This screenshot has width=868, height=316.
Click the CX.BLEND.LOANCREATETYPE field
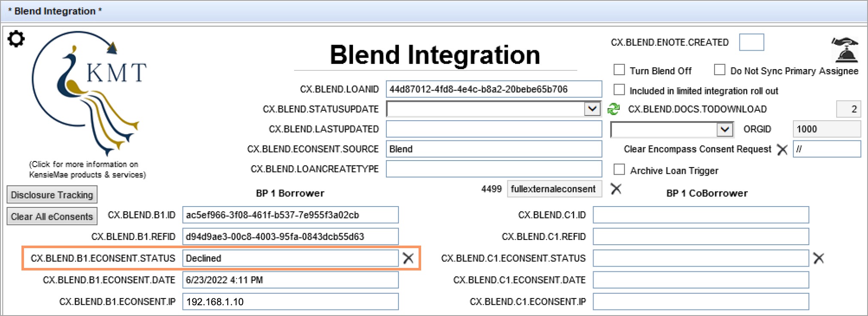click(x=494, y=169)
